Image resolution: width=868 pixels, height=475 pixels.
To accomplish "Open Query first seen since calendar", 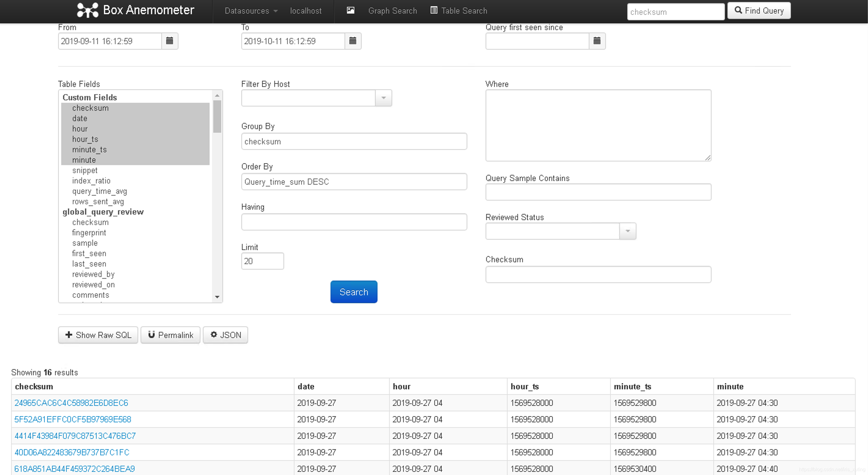I will (597, 41).
